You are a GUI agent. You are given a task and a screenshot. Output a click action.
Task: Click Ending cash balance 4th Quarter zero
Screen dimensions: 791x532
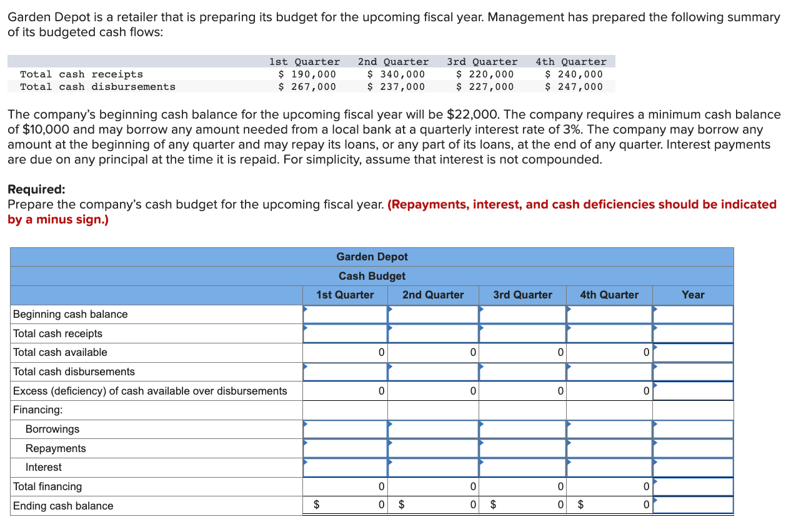646,506
